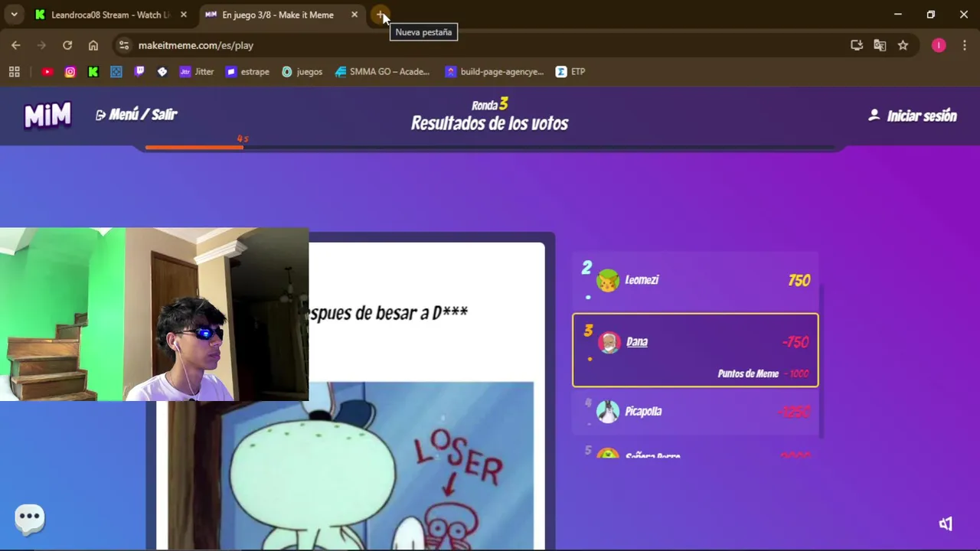
Task: Select the Leomezi leaderboard row
Action: pos(695,280)
